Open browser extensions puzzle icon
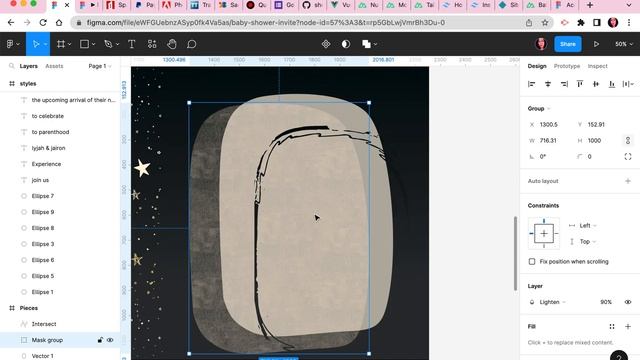The image size is (640, 360). point(581,22)
